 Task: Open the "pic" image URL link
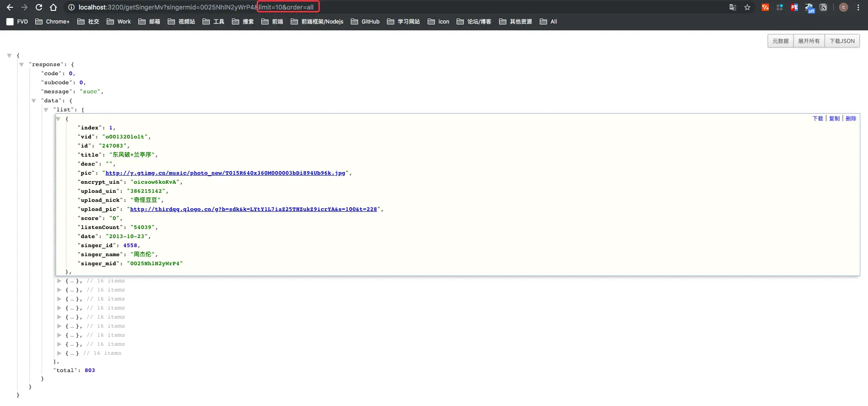click(225, 173)
